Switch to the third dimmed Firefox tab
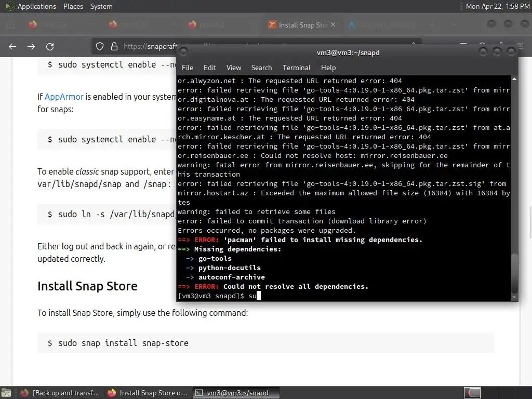532x399 pixels. [x=220, y=25]
